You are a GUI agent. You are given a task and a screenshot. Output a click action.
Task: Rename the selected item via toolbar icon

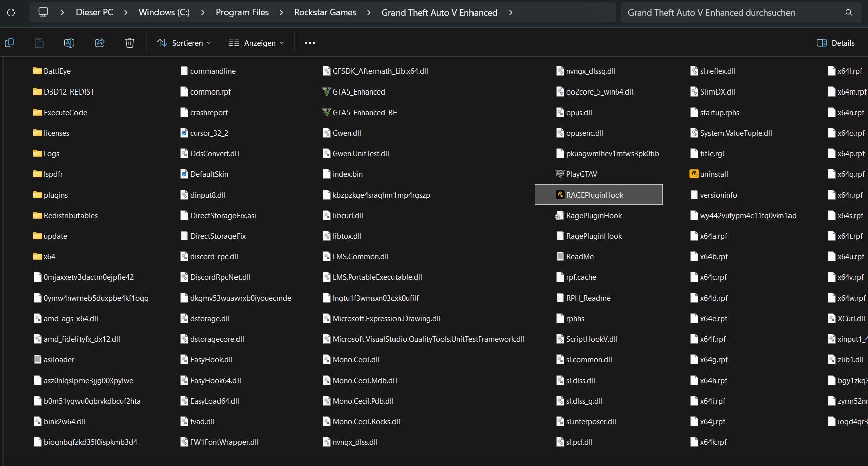point(69,43)
